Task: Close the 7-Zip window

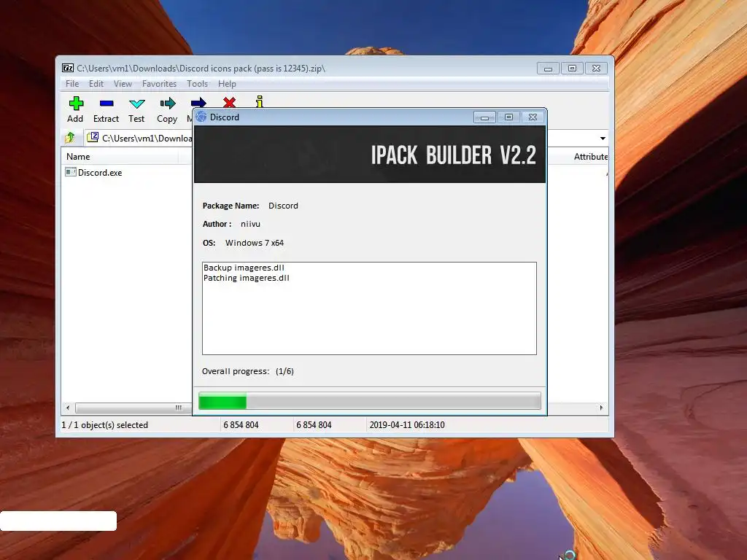Action: click(x=597, y=69)
